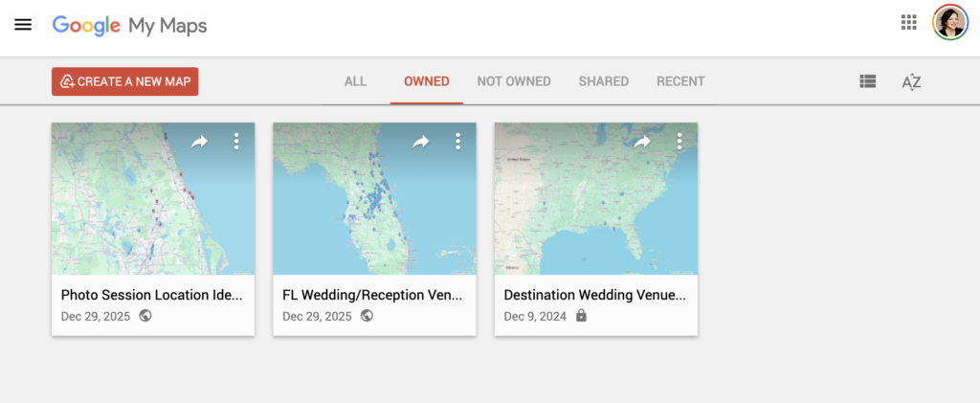This screenshot has height=403, width=980.
Task: Click the Google My Maps logo
Action: pyautogui.click(x=129, y=25)
